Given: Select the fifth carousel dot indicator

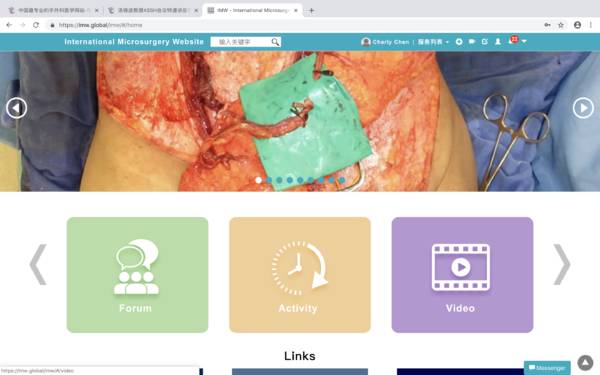Looking at the screenshot, I should pyautogui.click(x=300, y=180).
